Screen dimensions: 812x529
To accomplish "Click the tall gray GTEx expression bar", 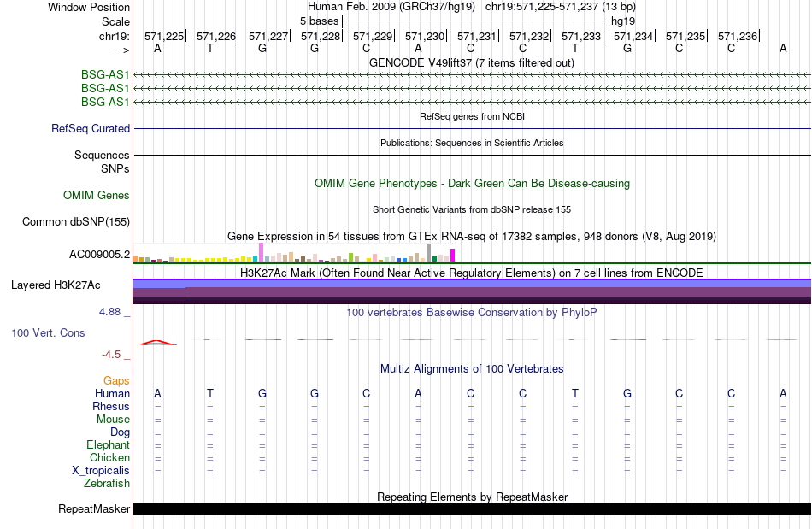I will click(428, 253).
